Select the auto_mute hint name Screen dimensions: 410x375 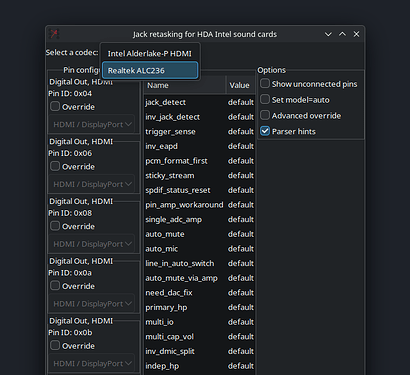click(x=165, y=234)
